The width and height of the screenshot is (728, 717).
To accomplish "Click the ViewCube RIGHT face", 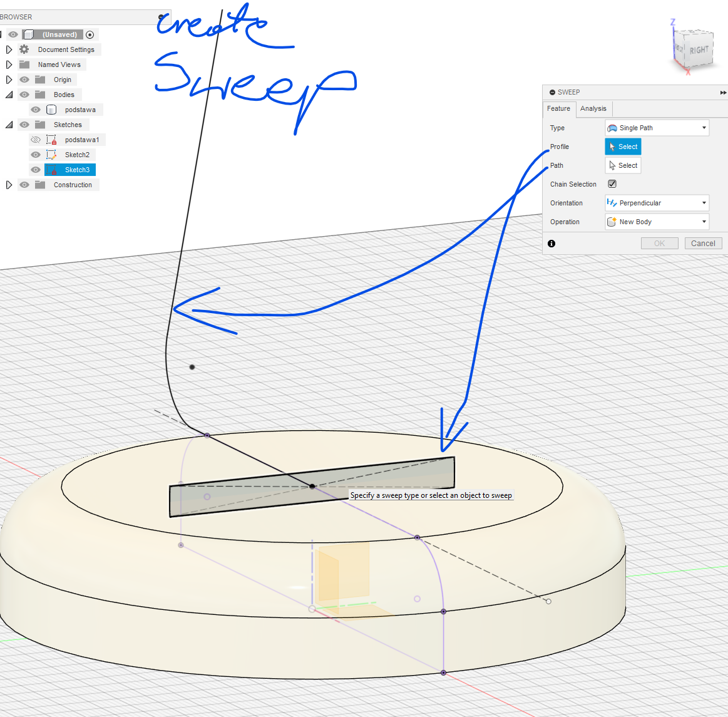I will 699,50.
